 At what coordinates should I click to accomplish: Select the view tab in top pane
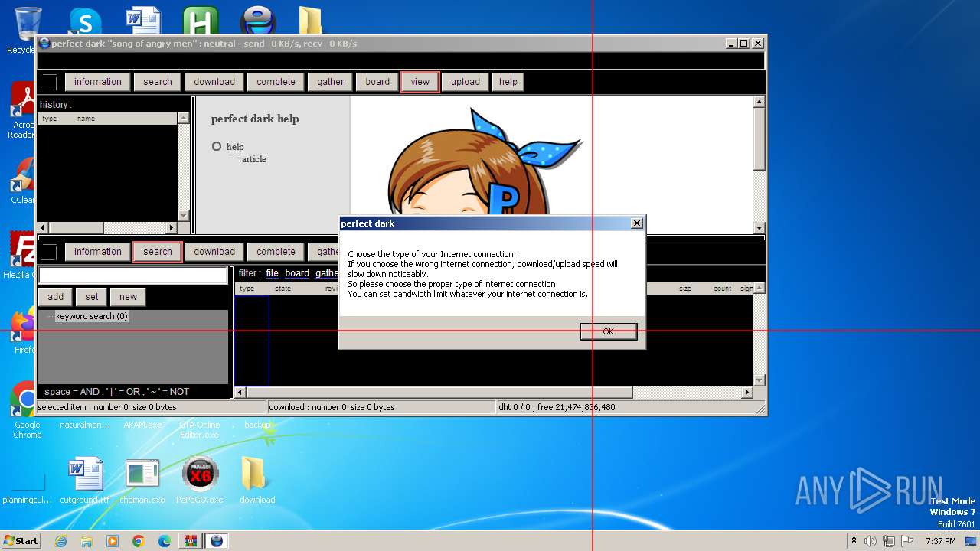coord(420,82)
